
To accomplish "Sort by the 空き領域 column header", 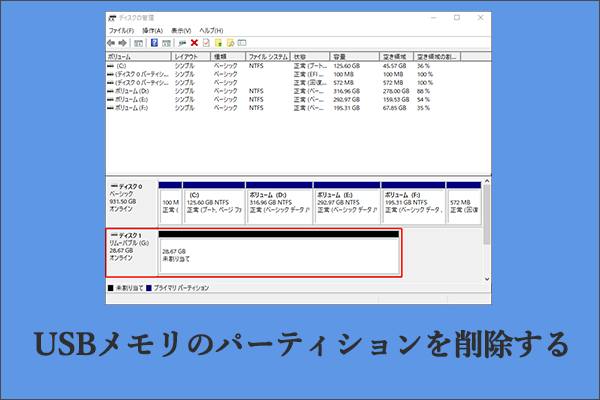I will point(396,57).
